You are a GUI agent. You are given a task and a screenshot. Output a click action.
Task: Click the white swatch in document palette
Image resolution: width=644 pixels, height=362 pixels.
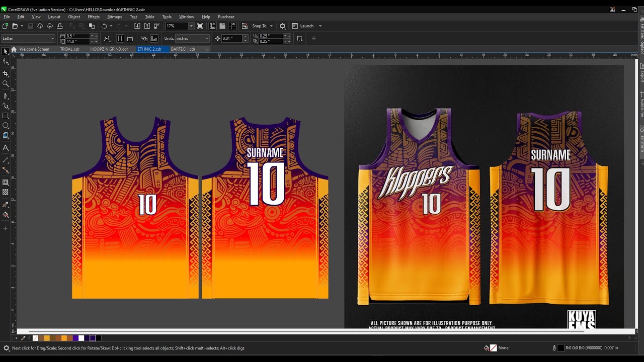81,338
